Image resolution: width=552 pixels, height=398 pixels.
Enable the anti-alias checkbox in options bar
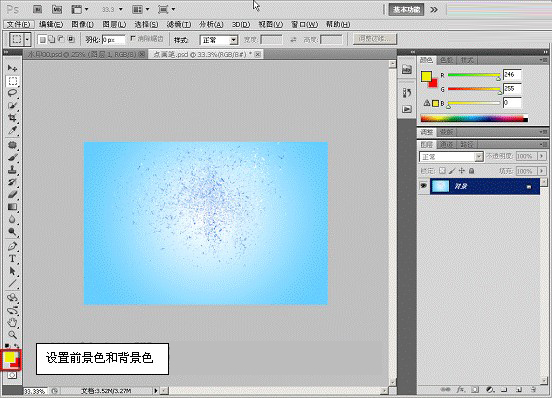pos(133,38)
